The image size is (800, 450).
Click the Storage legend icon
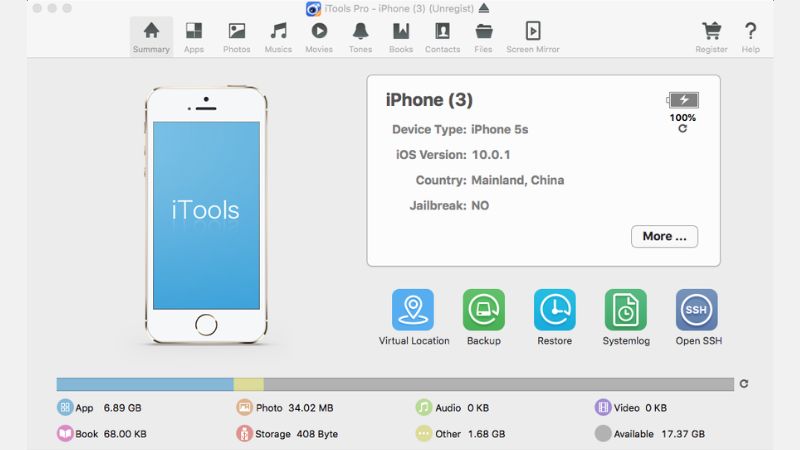(x=244, y=434)
